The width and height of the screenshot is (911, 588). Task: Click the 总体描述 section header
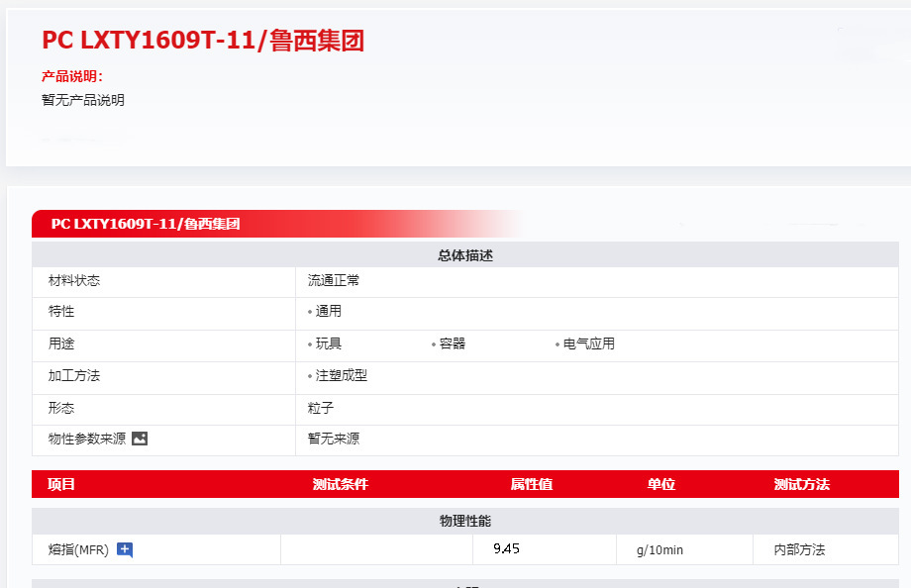coord(465,255)
